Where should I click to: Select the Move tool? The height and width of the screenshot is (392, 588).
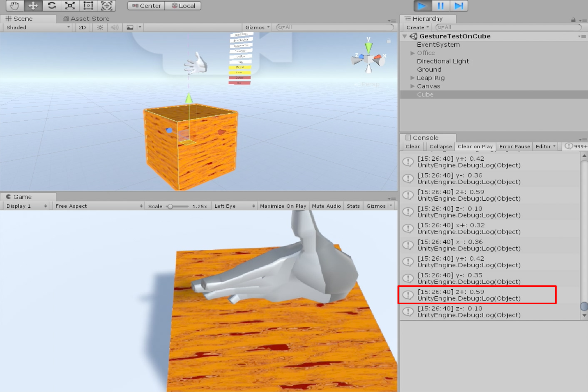click(33, 6)
